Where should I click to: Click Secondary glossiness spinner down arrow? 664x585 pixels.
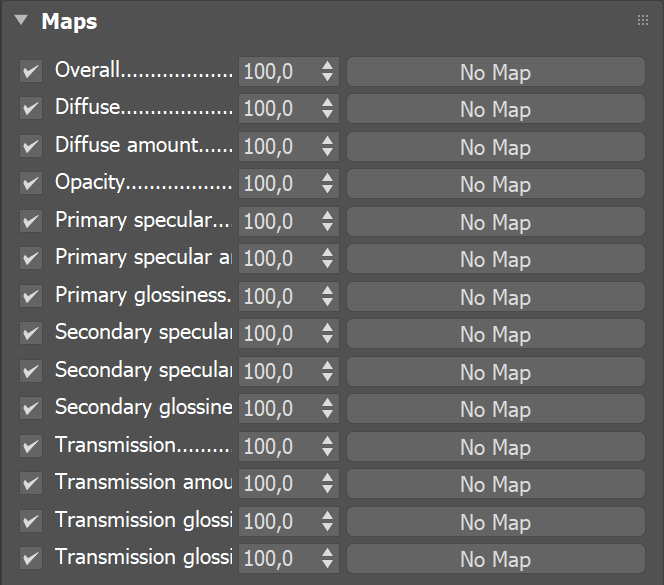[327, 414]
